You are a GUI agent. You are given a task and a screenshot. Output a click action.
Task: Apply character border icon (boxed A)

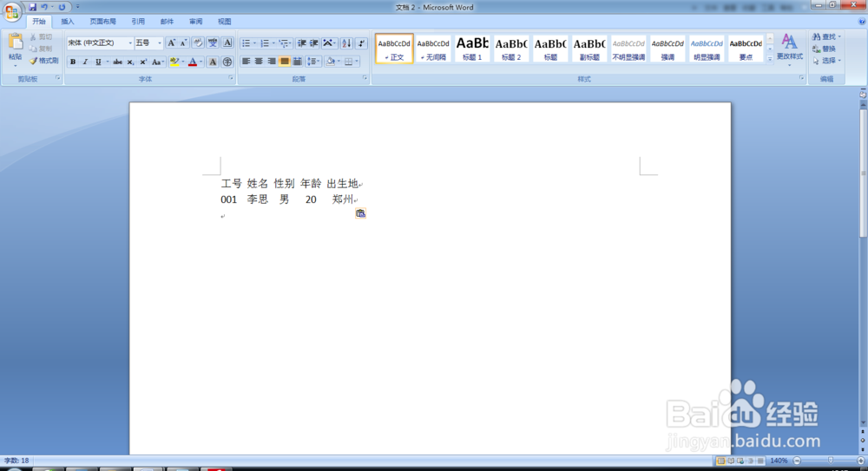[x=227, y=43]
